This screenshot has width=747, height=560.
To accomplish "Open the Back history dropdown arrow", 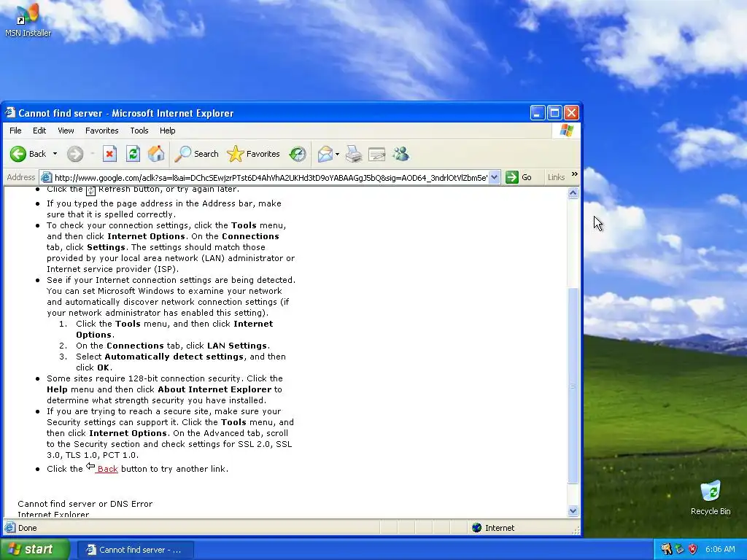I will (x=55, y=154).
